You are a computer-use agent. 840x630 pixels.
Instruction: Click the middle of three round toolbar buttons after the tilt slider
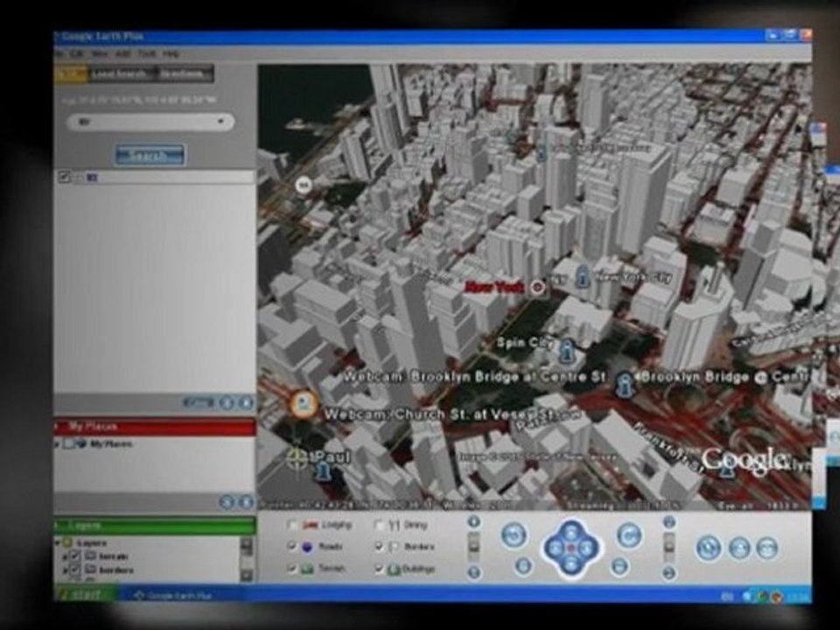[x=740, y=548]
